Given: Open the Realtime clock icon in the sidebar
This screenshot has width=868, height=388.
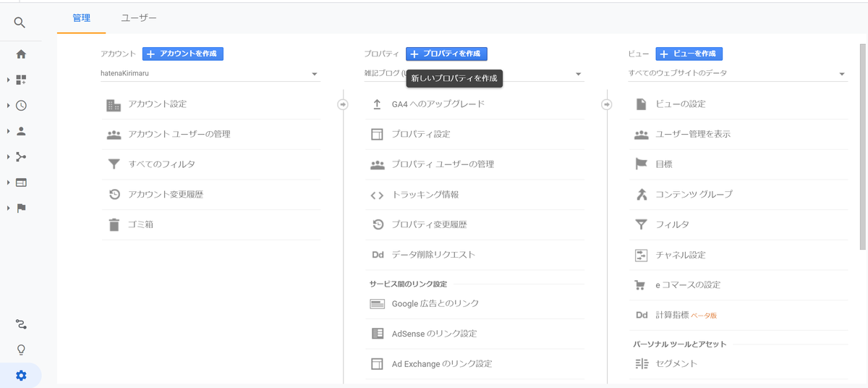Looking at the screenshot, I should [21, 106].
